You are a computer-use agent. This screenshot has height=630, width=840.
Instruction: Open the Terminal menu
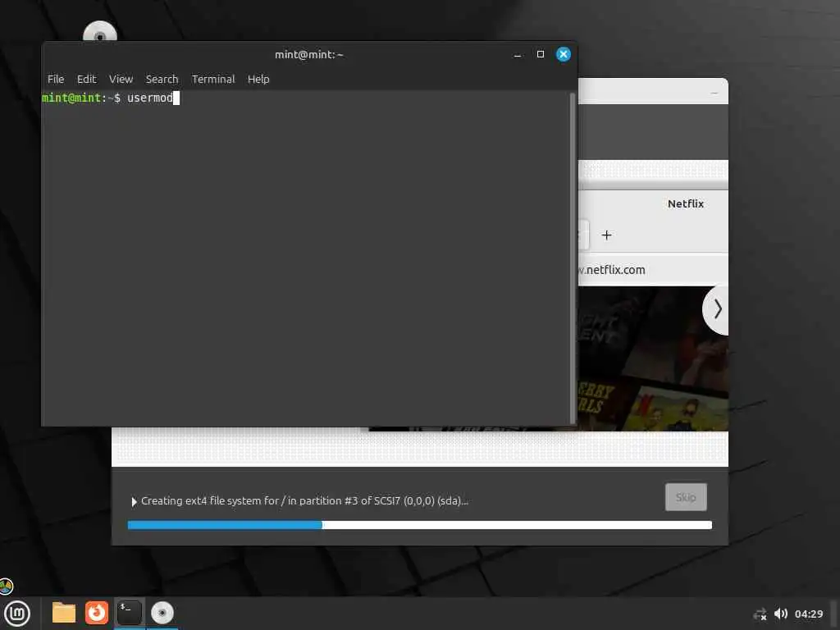click(213, 80)
